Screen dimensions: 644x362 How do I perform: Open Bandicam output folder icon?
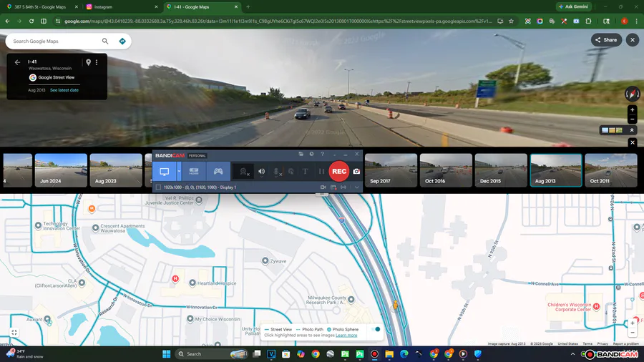pos(301,154)
